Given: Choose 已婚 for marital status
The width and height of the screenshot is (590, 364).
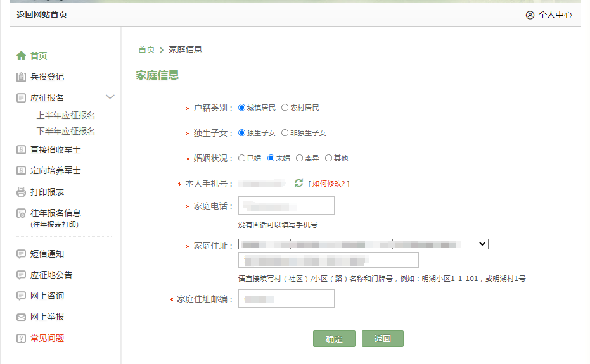Looking at the screenshot, I should [241, 158].
